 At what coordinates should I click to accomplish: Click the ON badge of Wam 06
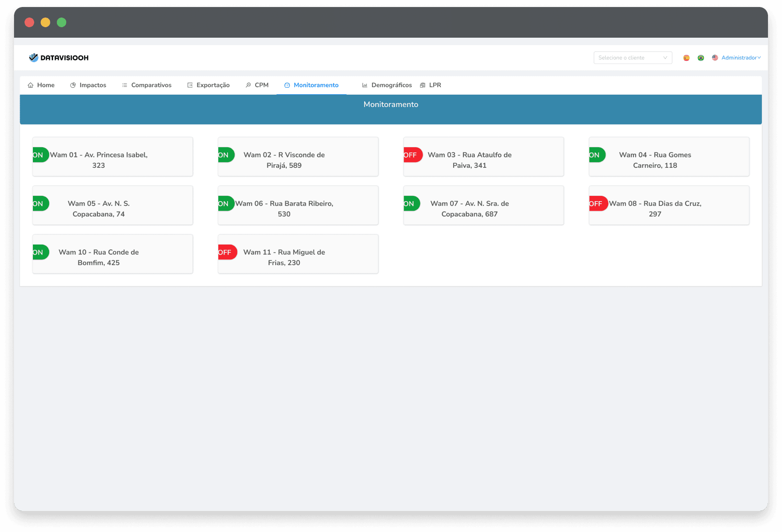[226, 204]
